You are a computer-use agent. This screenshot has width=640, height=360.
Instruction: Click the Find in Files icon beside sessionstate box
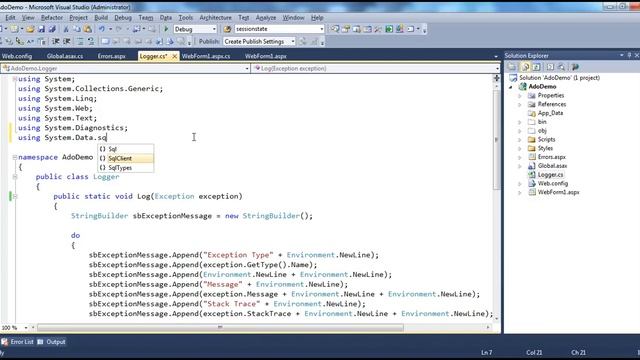click(x=227, y=29)
